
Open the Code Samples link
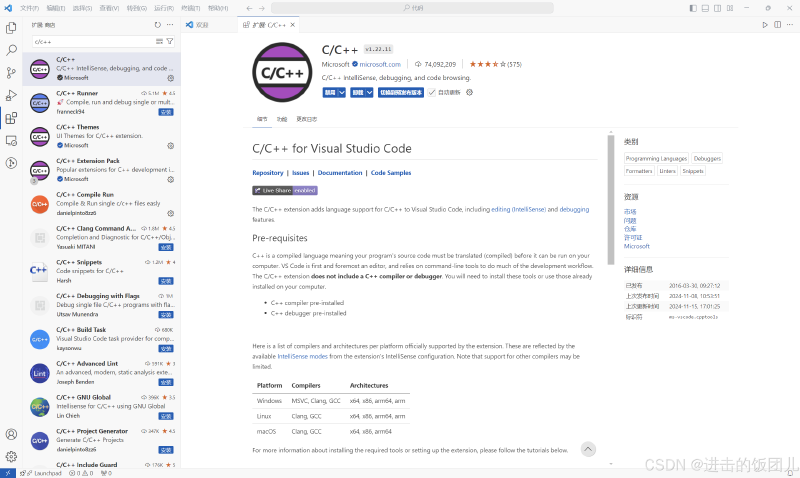(x=391, y=173)
